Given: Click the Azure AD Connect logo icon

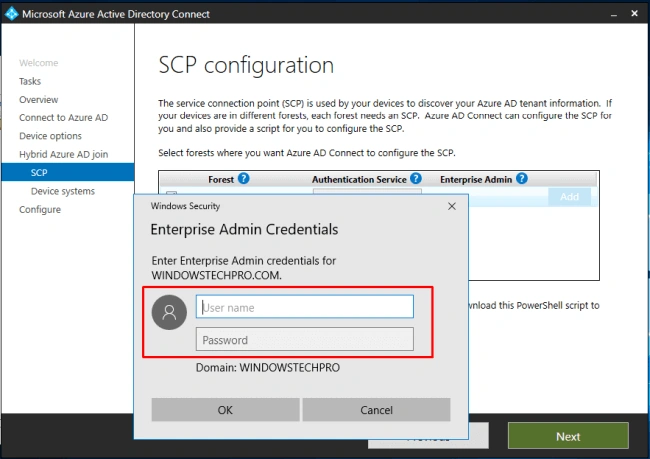Looking at the screenshot, I should (x=11, y=14).
